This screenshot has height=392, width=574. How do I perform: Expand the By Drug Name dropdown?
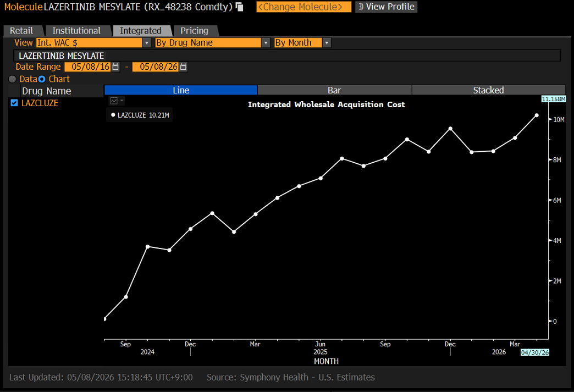pos(266,43)
